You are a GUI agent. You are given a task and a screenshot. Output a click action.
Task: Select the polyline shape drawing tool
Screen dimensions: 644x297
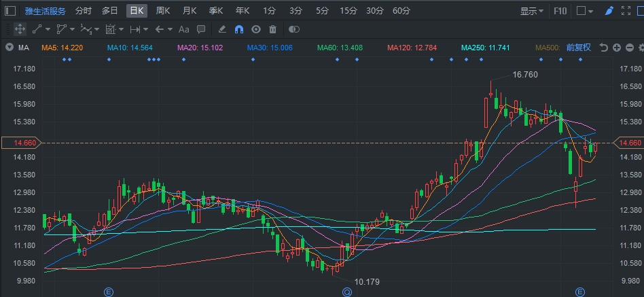click(62, 29)
